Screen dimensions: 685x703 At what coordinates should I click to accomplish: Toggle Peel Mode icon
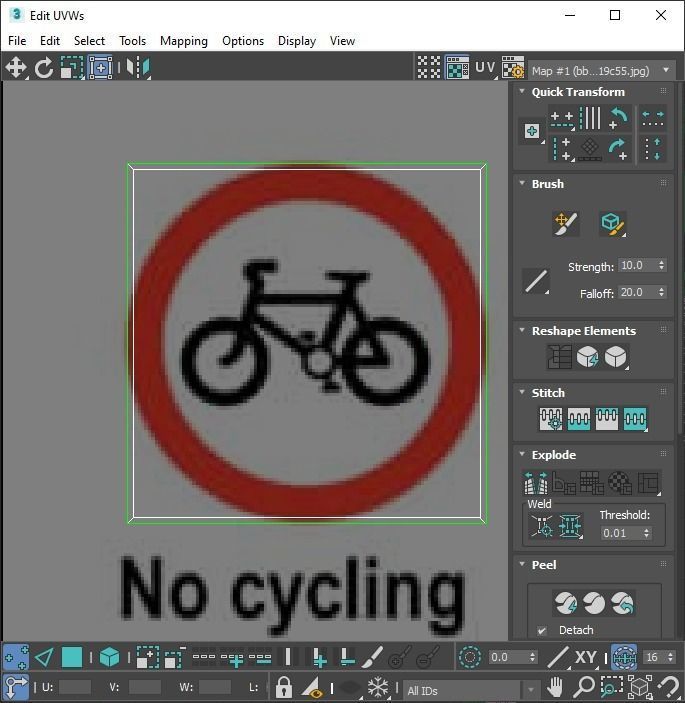tap(594, 603)
